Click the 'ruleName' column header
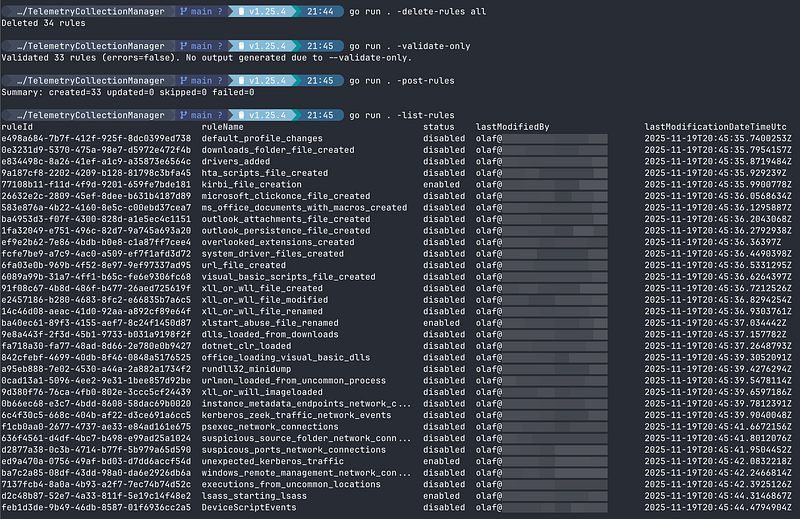 [x=222, y=127]
